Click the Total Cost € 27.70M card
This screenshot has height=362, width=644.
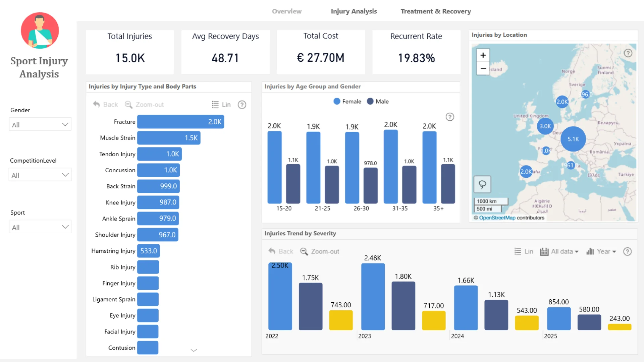point(321,52)
